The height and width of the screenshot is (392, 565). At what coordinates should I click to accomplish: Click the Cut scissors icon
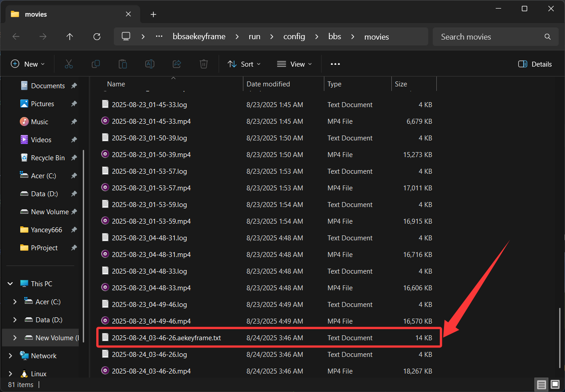click(x=69, y=64)
